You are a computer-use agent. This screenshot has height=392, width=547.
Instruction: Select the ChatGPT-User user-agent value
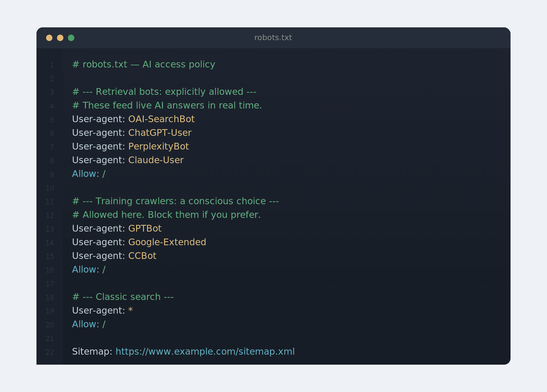click(160, 133)
